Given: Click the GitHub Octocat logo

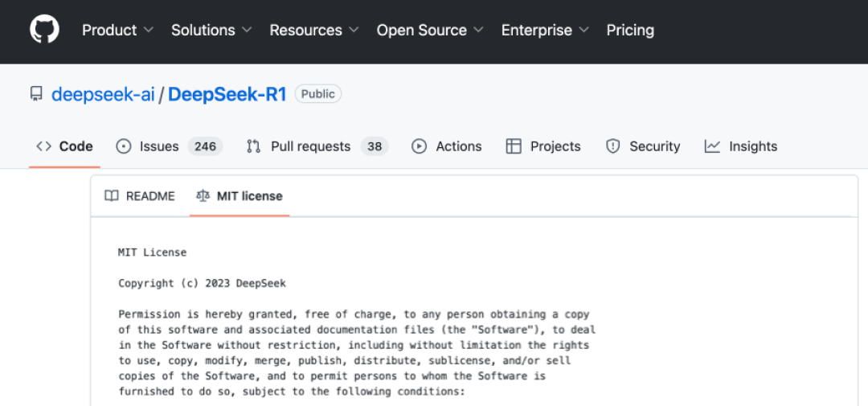Looking at the screenshot, I should [x=44, y=30].
